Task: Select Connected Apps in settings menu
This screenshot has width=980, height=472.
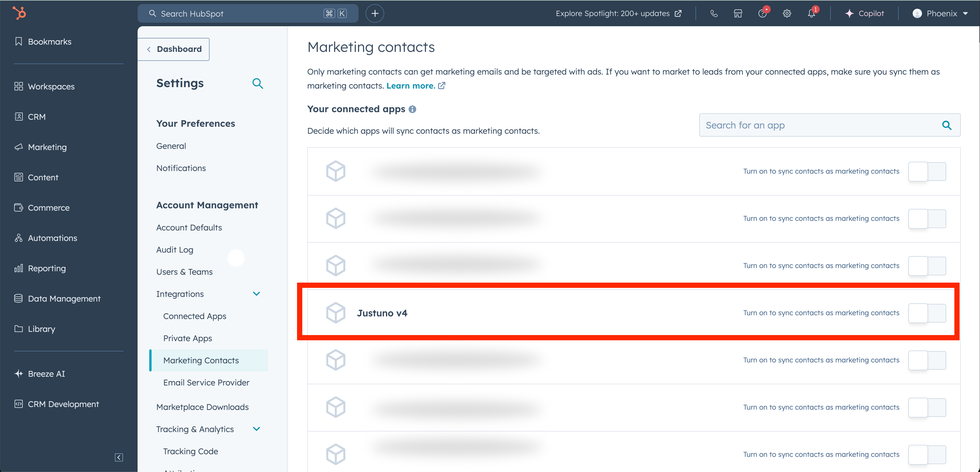Action: coord(194,316)
